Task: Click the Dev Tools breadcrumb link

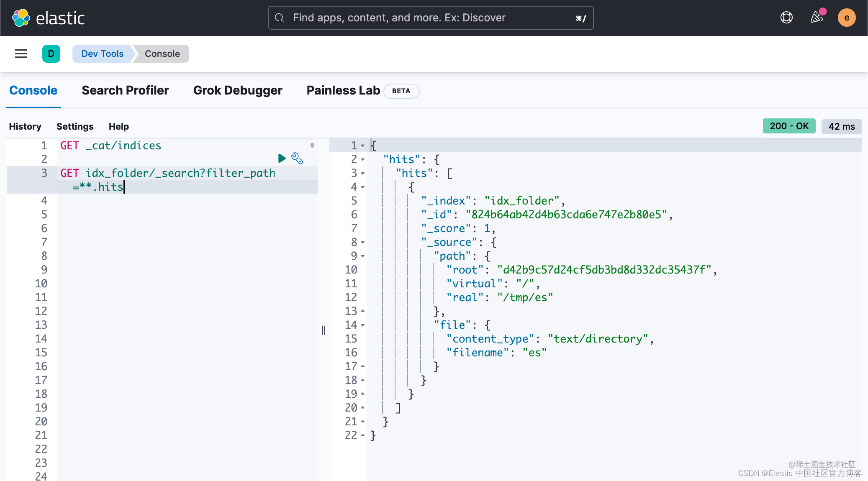Action: [x=102, y=54]
